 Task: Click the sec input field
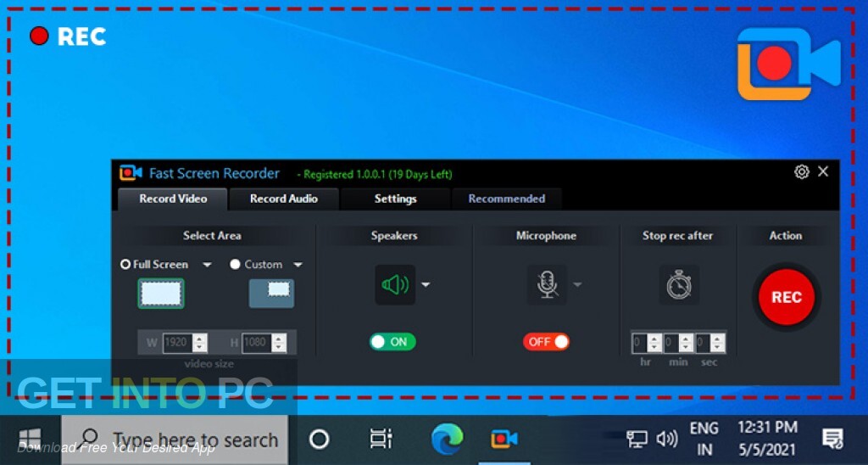click(703, 343)
